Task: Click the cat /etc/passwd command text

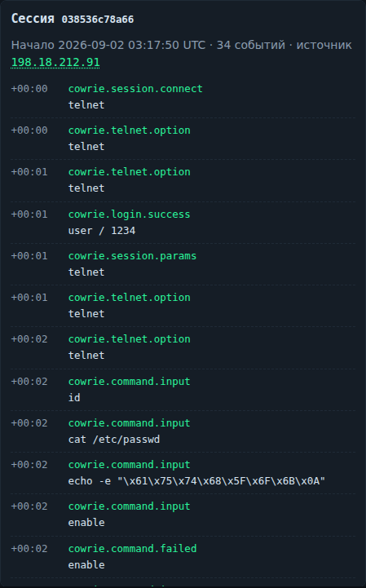Action: (x=114, y=439)
